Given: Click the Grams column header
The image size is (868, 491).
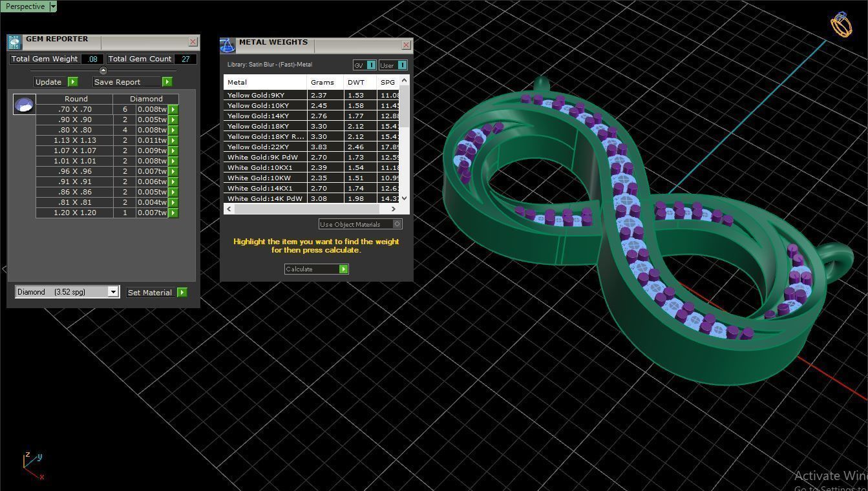Looking at the screenshot, I should pos(325,82).
